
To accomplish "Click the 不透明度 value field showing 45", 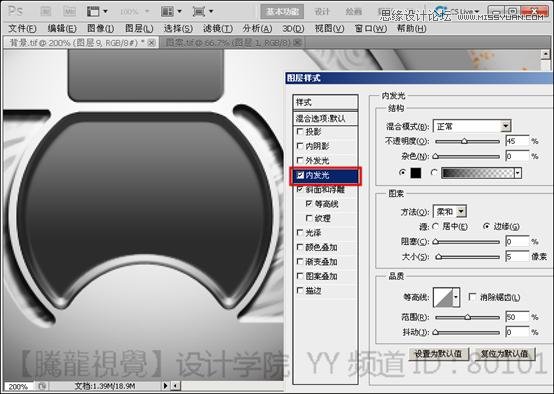I will coord(517,141).
